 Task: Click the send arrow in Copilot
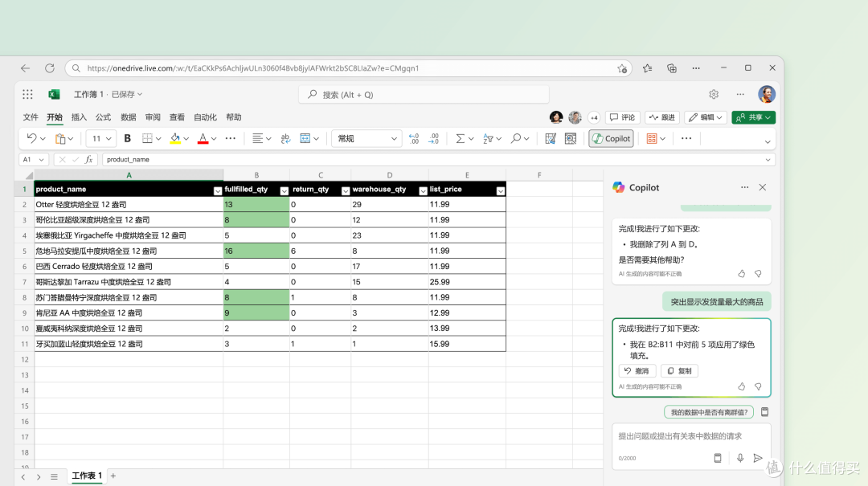[x=758, y=458]
